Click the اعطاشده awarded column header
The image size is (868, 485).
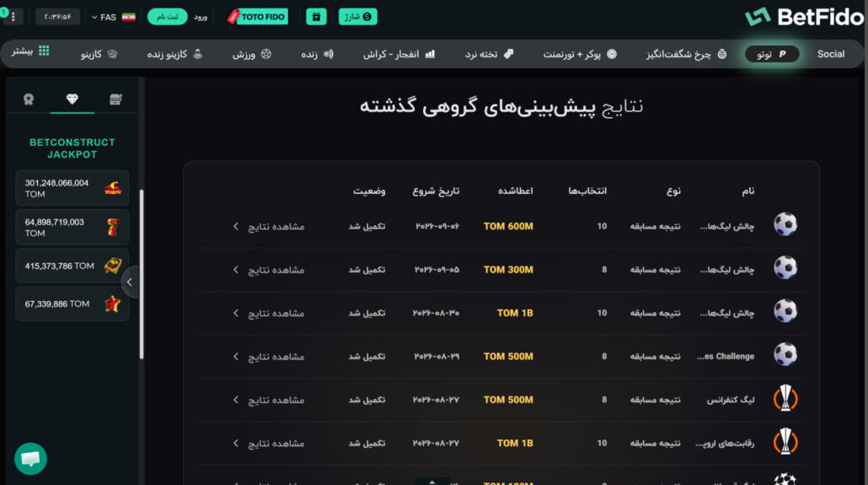point(516,191)
